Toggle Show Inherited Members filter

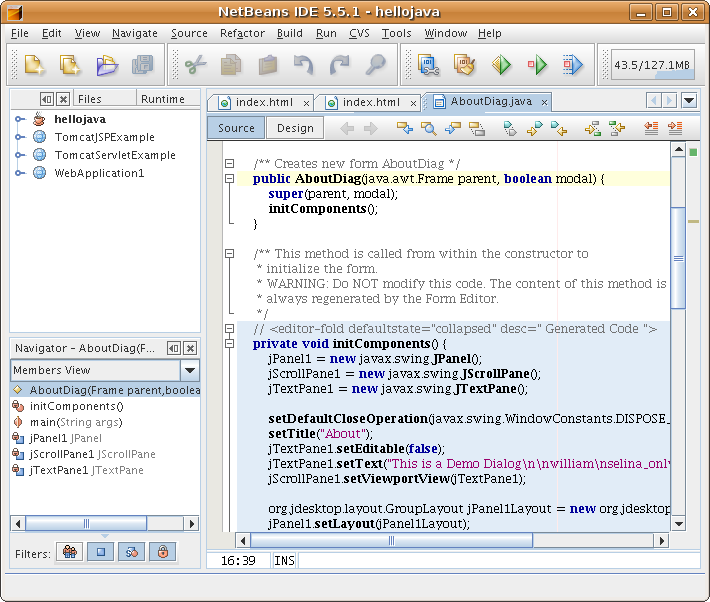click(x=69, y=552)
